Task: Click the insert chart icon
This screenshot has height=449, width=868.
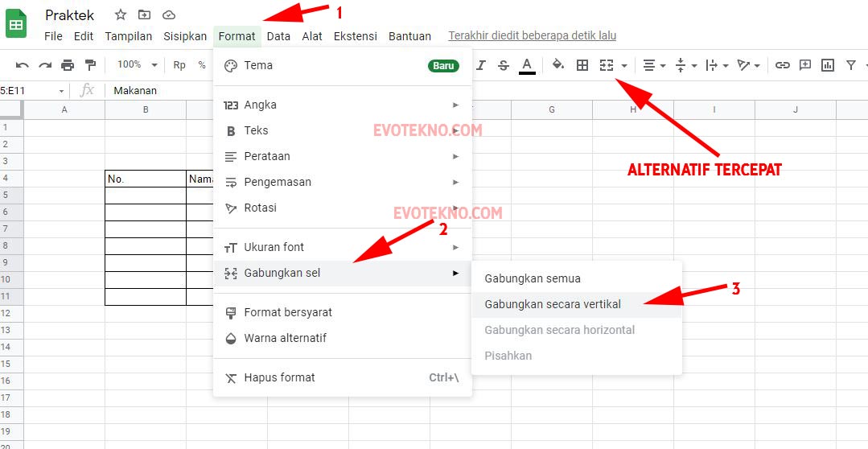Action: click(x=827, y=65)
